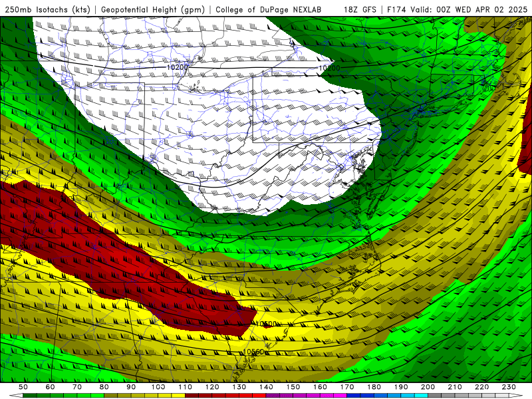The image size is (532, 399).
Task: Click the legend value 200
Action: tap(428, 387)
